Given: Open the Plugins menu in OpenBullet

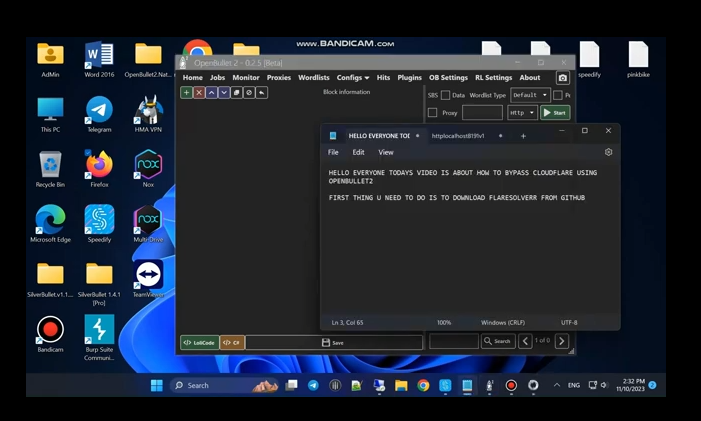Looking at the screenshot, I should 409,78.
